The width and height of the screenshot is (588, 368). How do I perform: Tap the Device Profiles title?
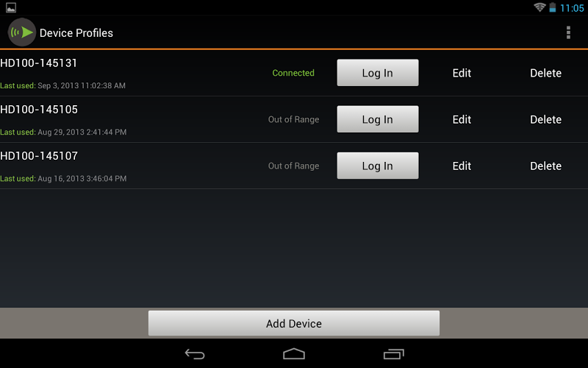pyautogui.click(x=76, y=33)
